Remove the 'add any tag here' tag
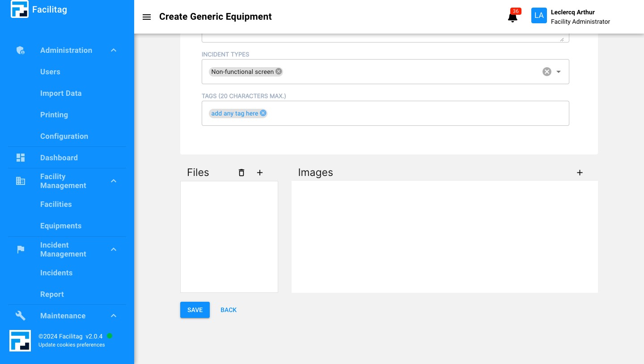This screenshot has height=364, width=644. point(263,113)
